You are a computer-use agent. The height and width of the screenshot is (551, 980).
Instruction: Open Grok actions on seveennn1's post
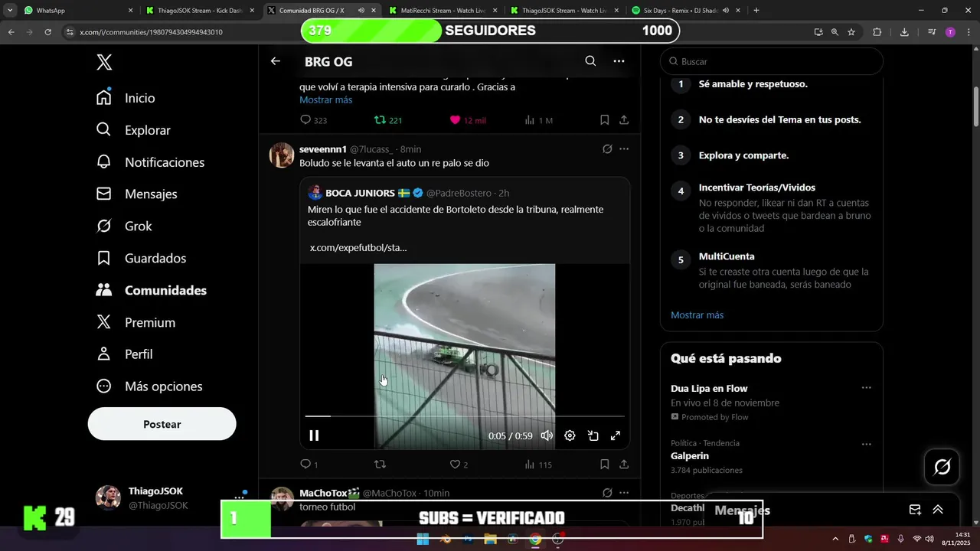click(x=607, y=149)
